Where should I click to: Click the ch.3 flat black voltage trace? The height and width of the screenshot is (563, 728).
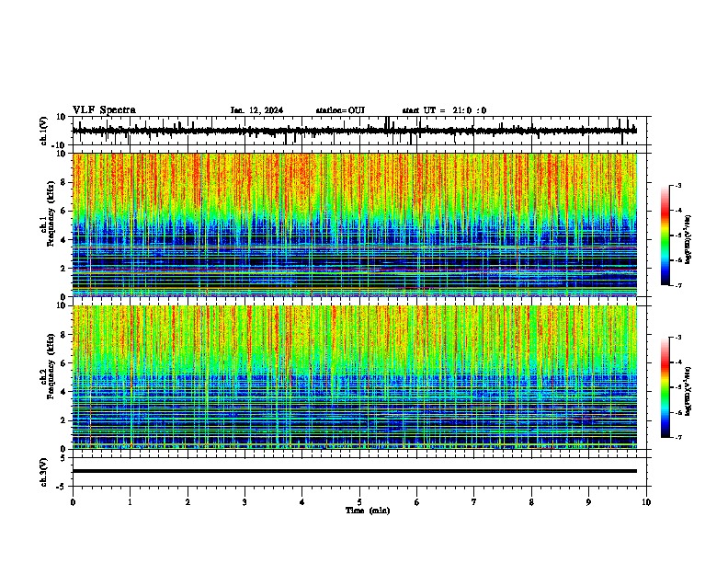[354, 471]
